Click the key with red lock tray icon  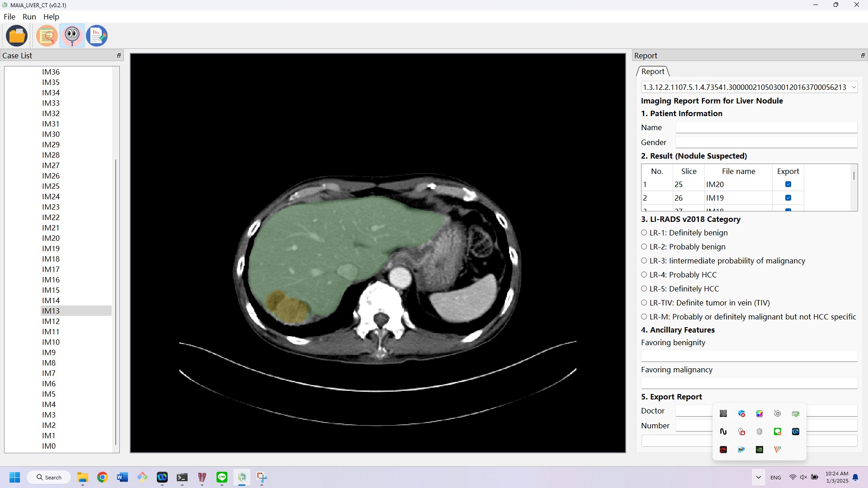pyautogui.click(x=741, y=432)
